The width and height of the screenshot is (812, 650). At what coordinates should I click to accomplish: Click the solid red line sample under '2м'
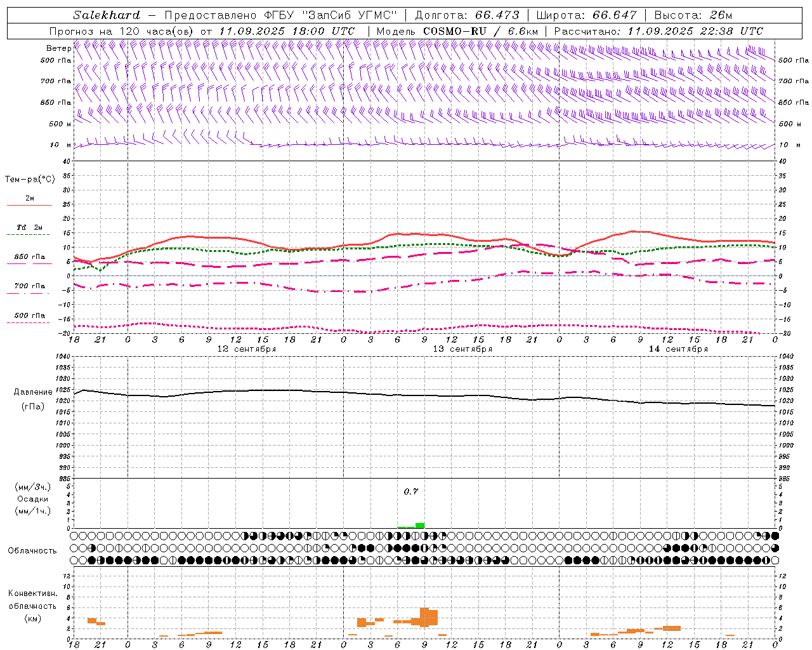click(x=29, y=206)
